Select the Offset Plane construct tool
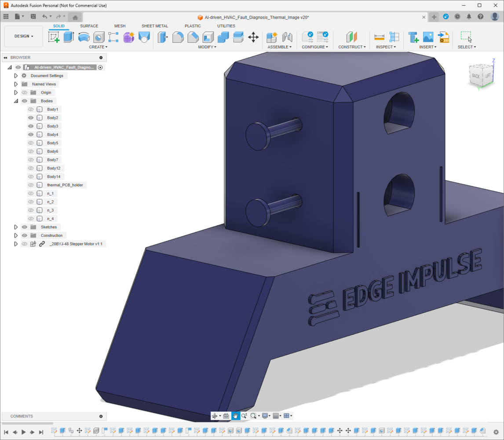504x440 pixels. click(x=352, y=37)
